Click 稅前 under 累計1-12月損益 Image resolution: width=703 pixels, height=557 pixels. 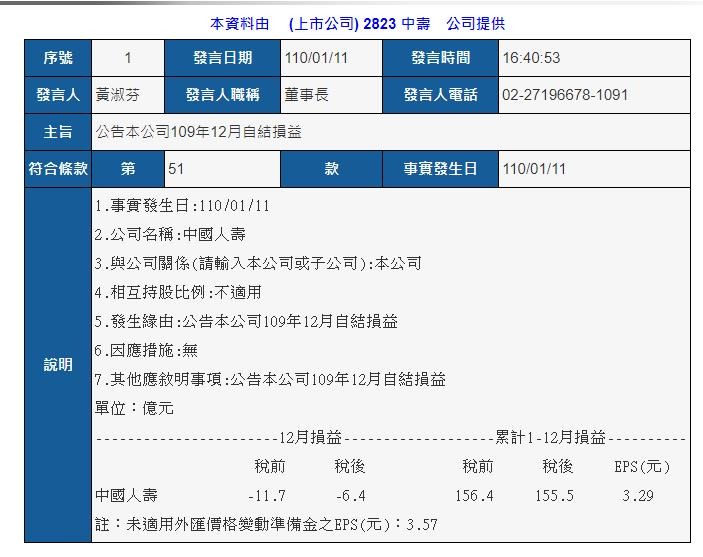coord(478,466)
